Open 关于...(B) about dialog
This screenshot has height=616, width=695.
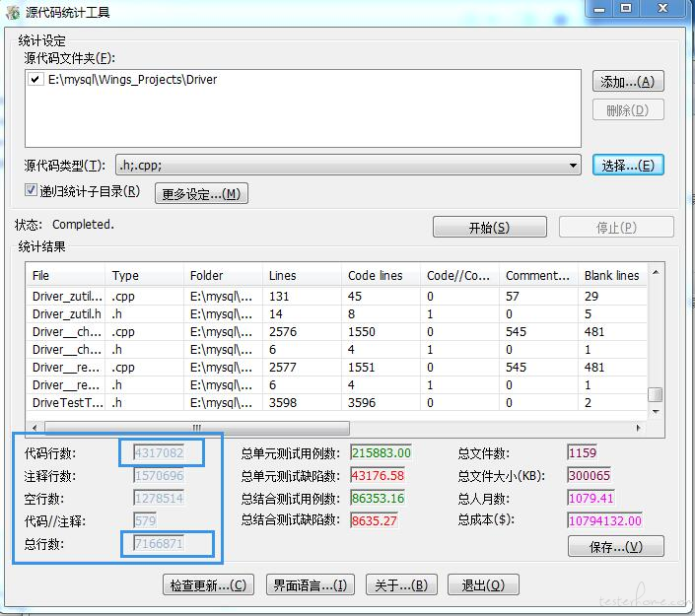(x=401, y=585)
